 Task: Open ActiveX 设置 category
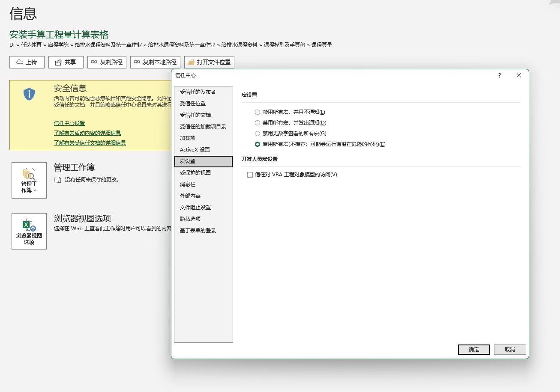(x=204, y=150)
